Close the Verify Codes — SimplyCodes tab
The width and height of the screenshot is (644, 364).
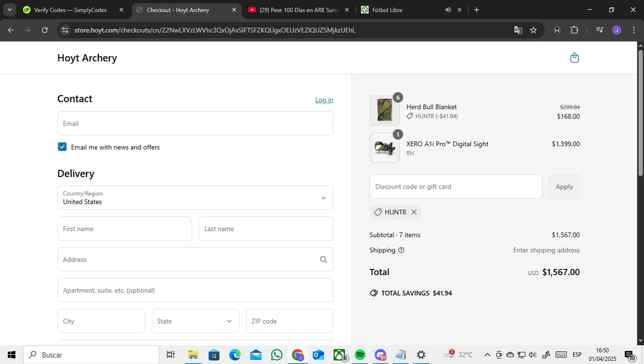122,10
